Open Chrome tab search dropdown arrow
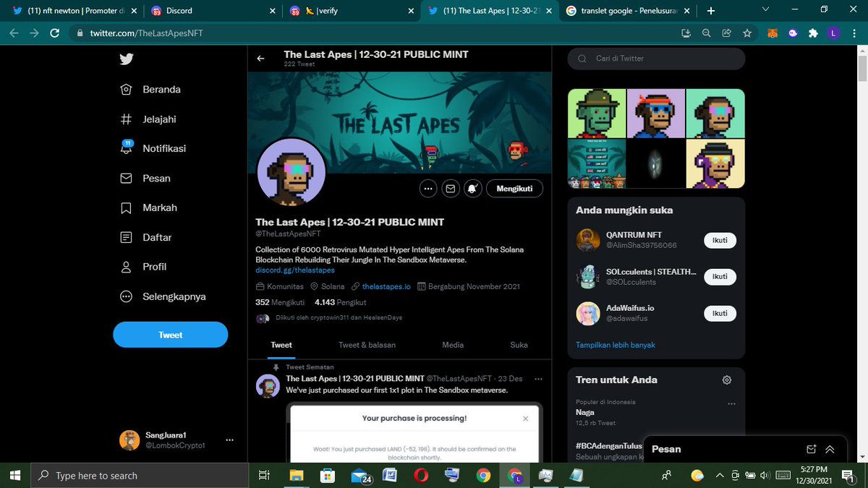 point(766,9)
